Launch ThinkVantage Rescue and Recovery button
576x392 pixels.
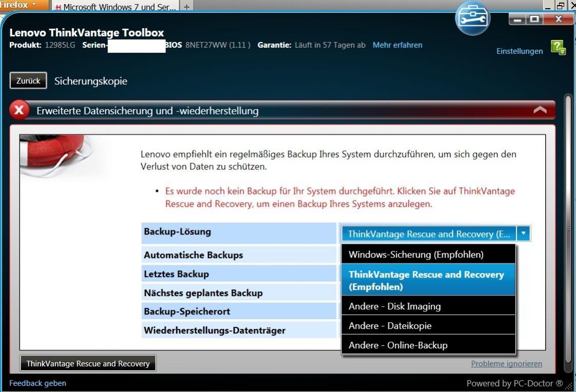[88, 363]
